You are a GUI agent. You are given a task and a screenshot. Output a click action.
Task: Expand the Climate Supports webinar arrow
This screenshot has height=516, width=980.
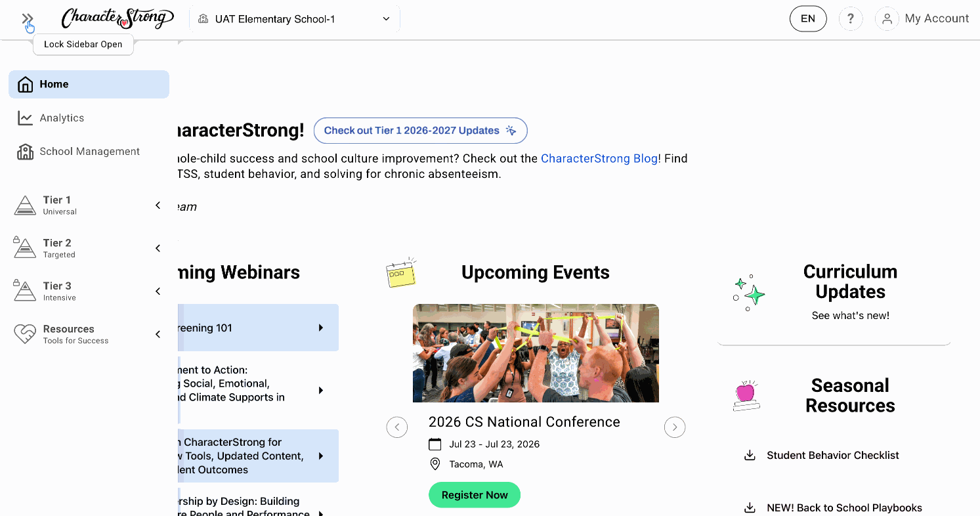[321, 391]
